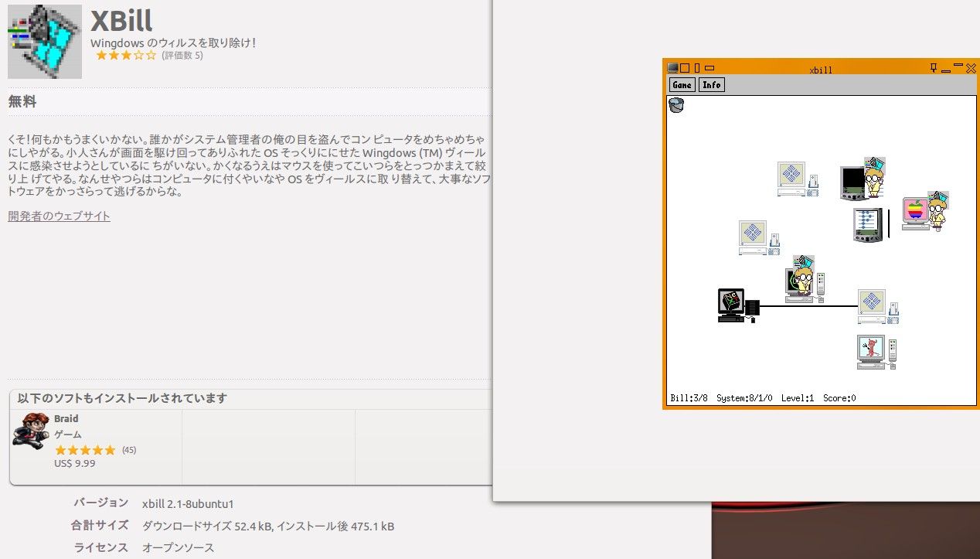
Task: Pin the xbill window with the pushpin
Action: (934, 68)
